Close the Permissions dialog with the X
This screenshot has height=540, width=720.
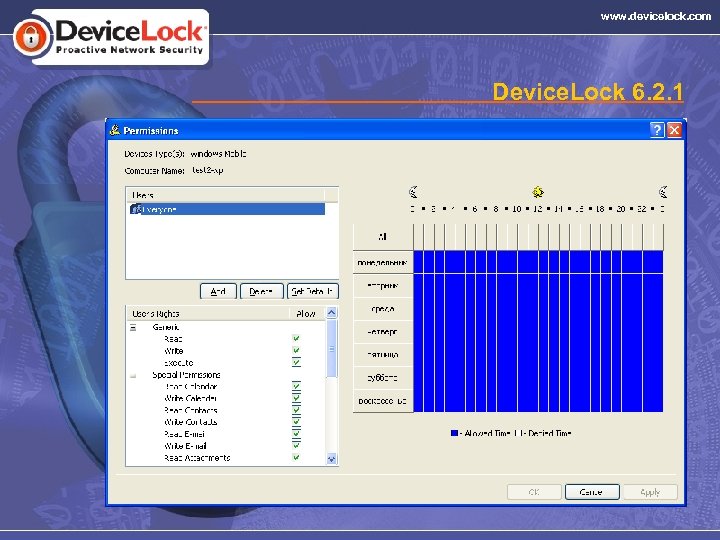click(674, 130)
